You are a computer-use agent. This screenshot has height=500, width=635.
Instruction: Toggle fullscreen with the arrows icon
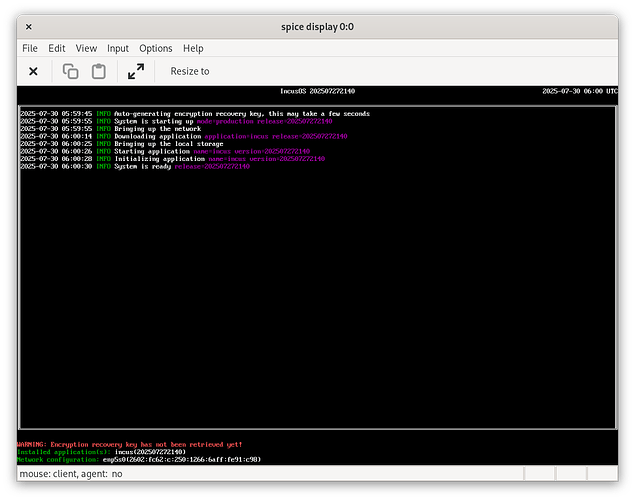click(136, 71)
